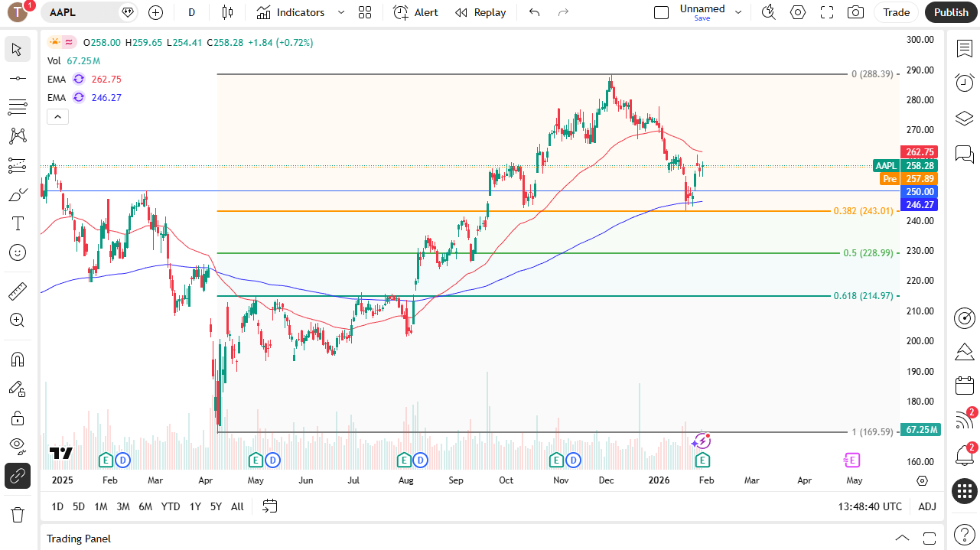
Task: Open the alerts clock panel
Action: pos(964,83)
